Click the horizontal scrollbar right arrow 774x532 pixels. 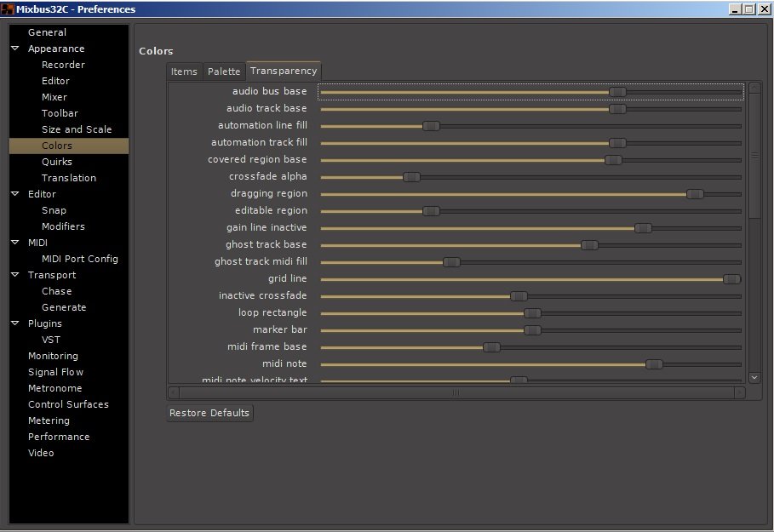click(x=739, y=393)
